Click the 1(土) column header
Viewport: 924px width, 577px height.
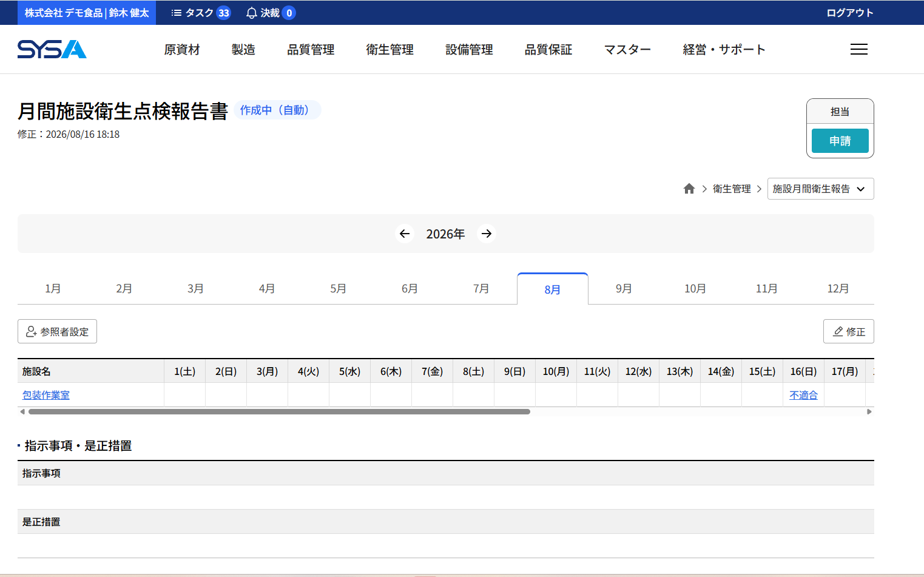coord(185,371)
